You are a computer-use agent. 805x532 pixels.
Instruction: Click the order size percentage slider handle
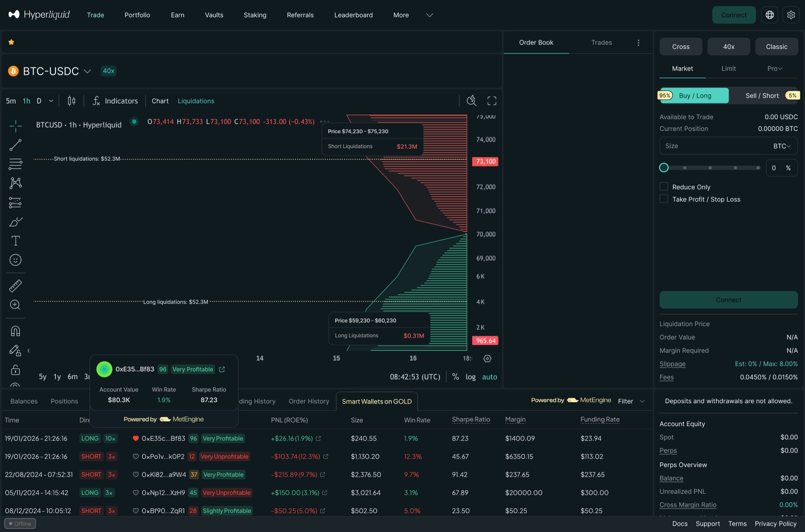(x=664, y=168)
